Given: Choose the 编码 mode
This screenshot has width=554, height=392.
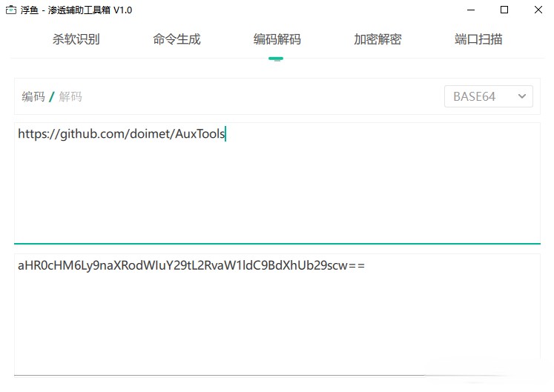Looking at the screenshot, I should 33,96.
